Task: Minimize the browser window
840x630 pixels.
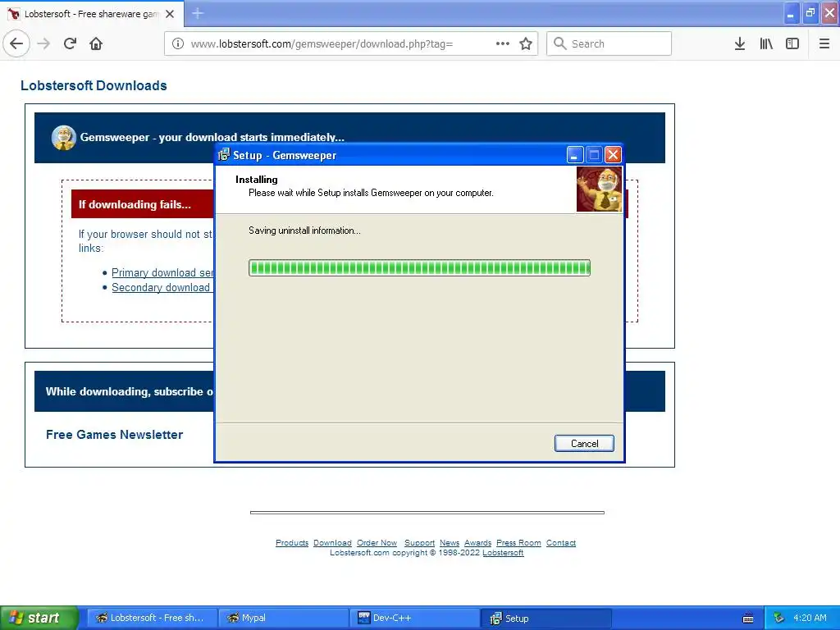Action: (x=791, y=13)
